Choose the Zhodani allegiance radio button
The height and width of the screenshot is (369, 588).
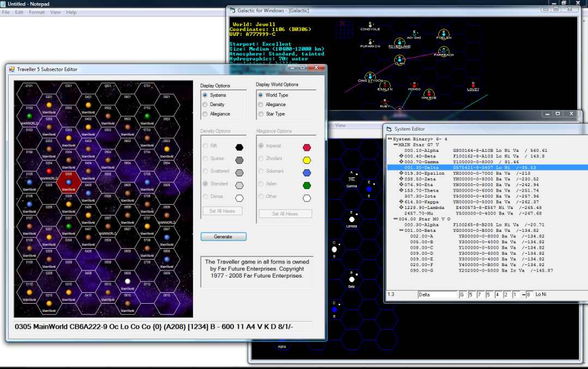click(260, 158)
